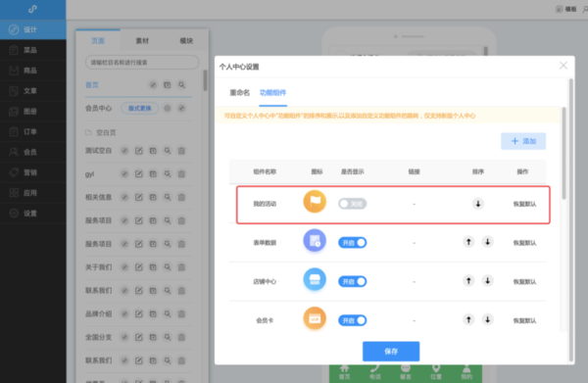This screenshot has height=383, width=588.
Task: Open the 订单 sidebar item
Action: pyautogui.click(x=33, y=131)
